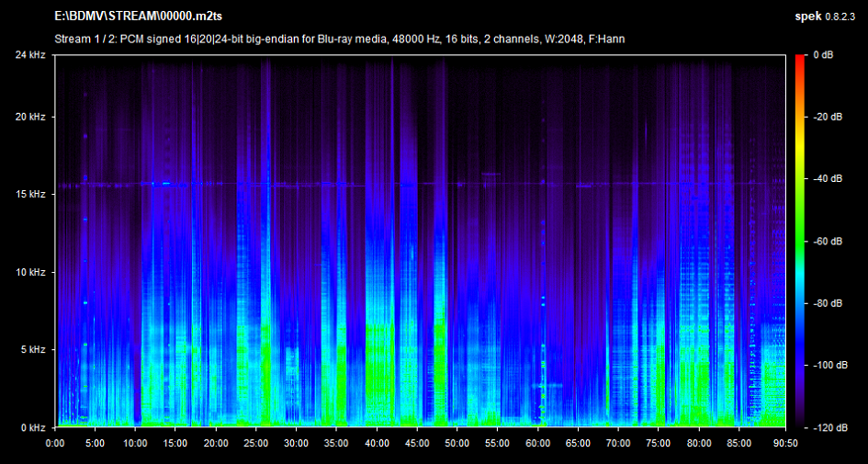
Task: Click the Stream 1 / 2 PCM info line
Action: (x=340, y=38)
